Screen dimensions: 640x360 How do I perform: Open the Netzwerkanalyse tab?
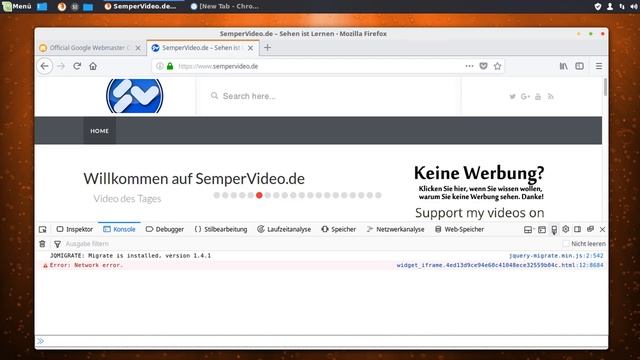[396, 229]
